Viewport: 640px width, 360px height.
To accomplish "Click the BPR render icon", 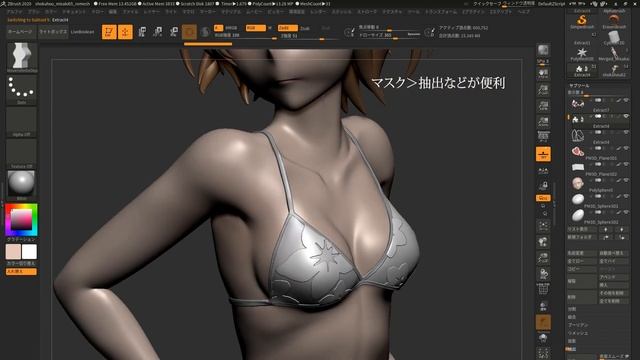I will coord(543,50).
